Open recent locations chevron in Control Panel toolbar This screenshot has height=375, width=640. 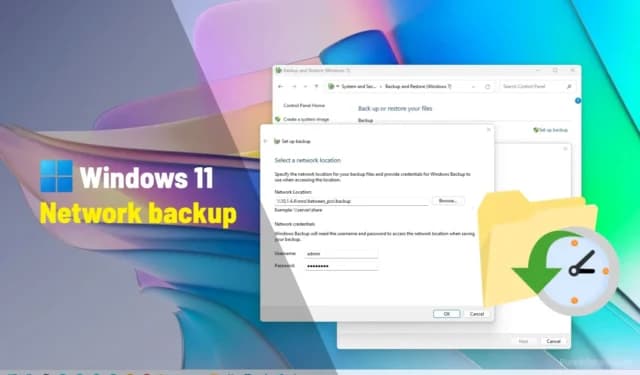(x=305, y=87)
